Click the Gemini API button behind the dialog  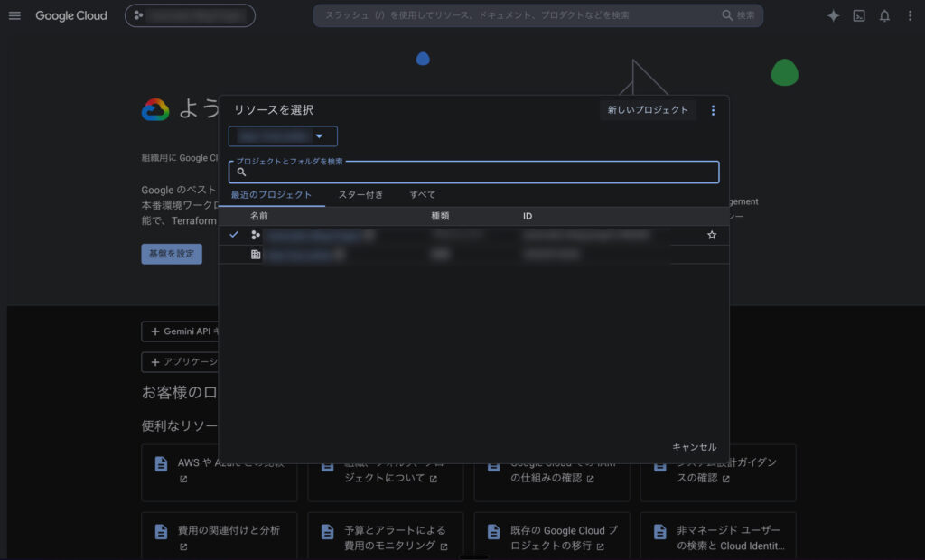click(x=181, y=331)
